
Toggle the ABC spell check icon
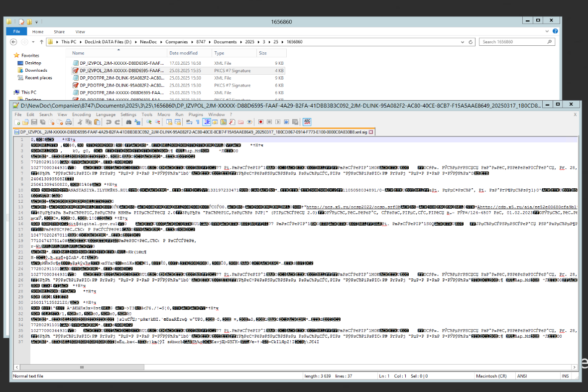(x=307, y=122)
